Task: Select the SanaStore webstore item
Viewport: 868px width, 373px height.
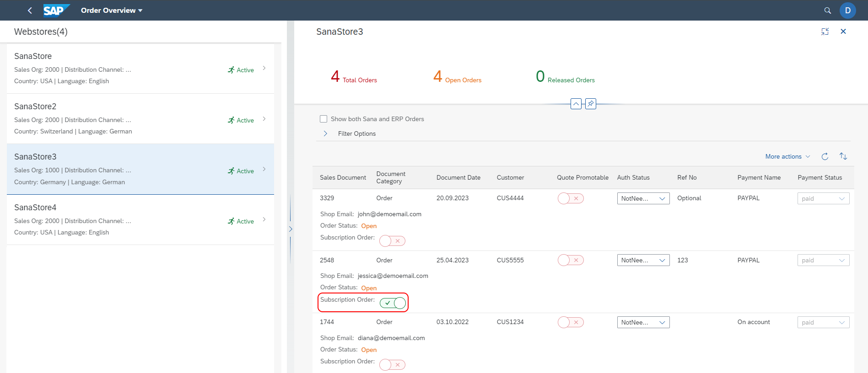Action: (x=140, y=69)
